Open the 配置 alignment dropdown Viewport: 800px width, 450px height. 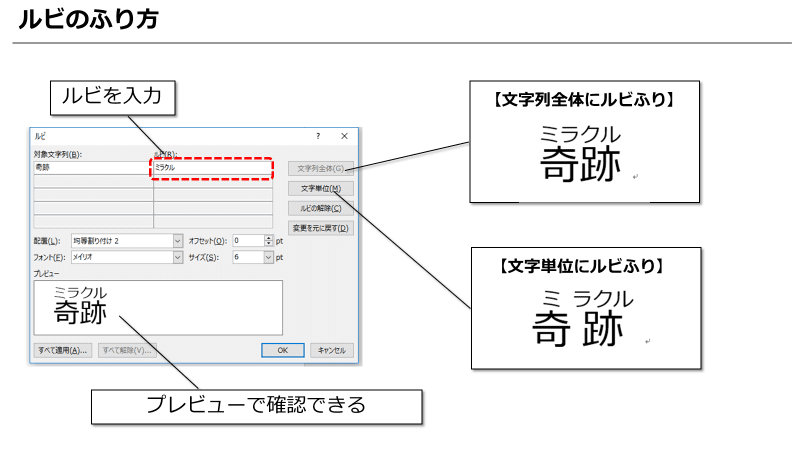[178, 241]
